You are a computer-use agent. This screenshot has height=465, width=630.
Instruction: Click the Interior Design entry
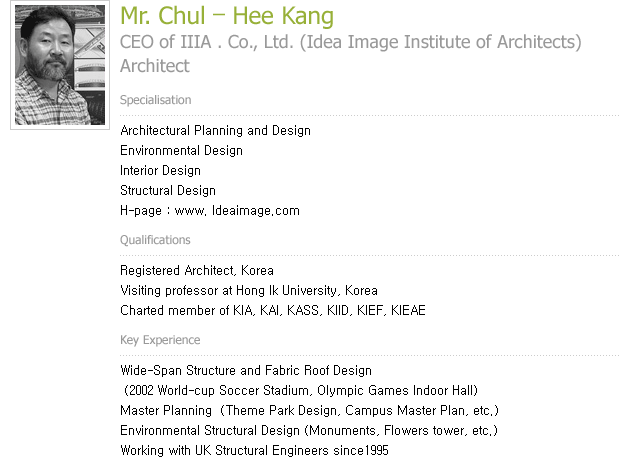(x=160, y=171)
